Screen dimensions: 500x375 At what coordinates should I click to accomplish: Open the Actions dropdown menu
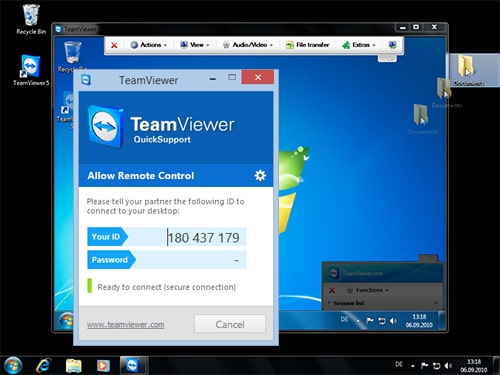(149, 45)
